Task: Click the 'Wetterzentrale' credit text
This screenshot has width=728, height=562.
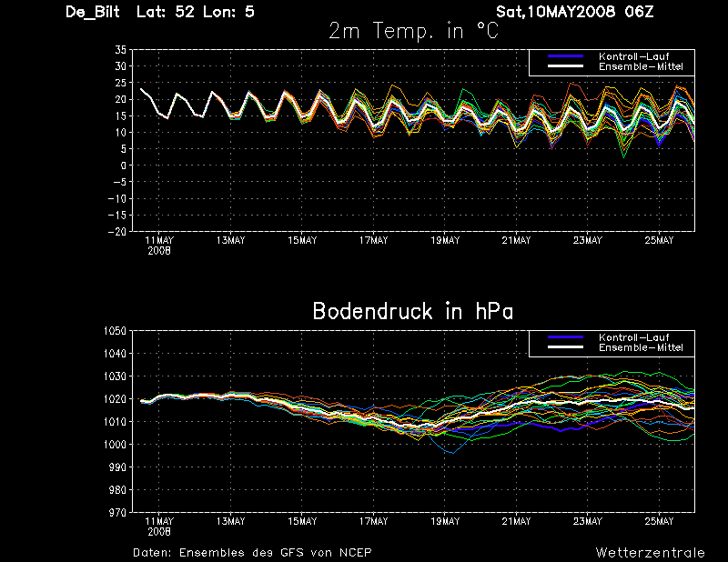Action: click(650, 553)
